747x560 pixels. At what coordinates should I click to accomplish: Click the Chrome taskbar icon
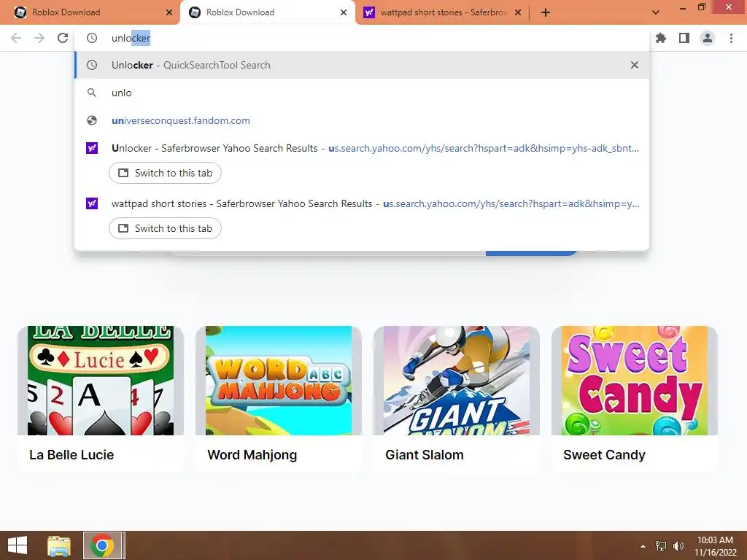click(102, 545)
